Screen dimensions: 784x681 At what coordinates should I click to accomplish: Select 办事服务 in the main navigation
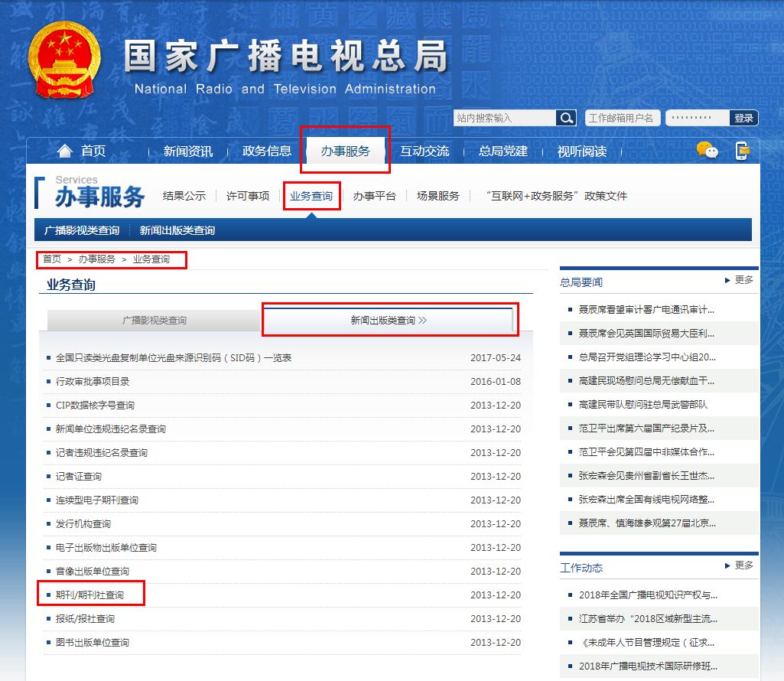click(x=345, y=150)
